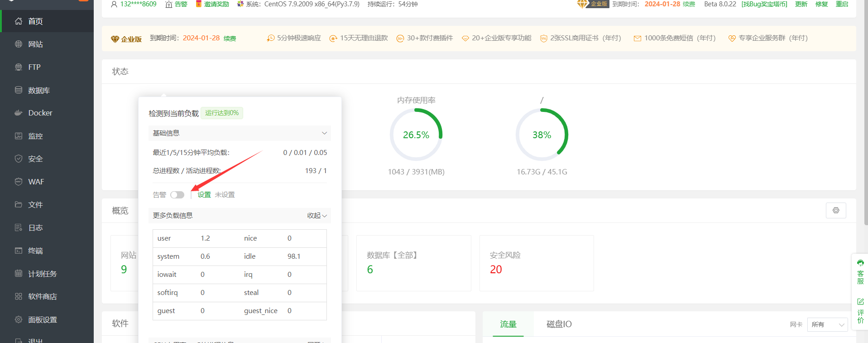Open the 客服 headset icon
Viewport: 868px width, 343px height.
click(860, 263)
